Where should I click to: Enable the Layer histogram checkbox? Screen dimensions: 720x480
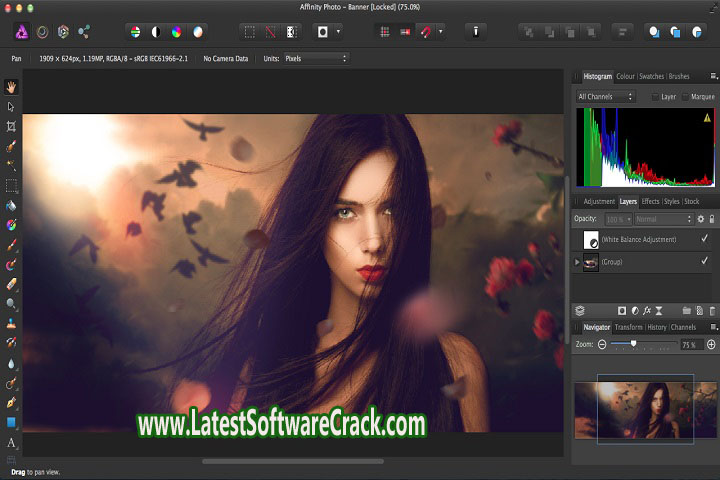coord(655,97)
